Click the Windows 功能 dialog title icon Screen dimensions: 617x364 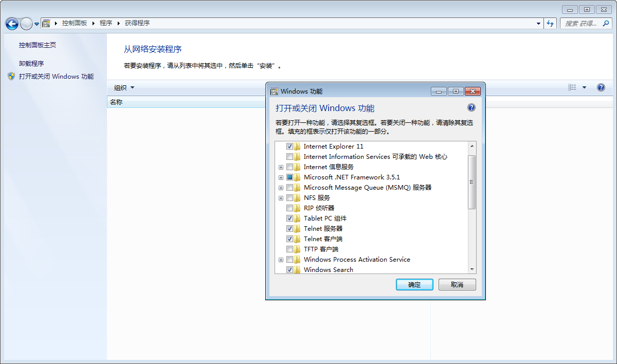pyautogui.click(x=274, y=92)
